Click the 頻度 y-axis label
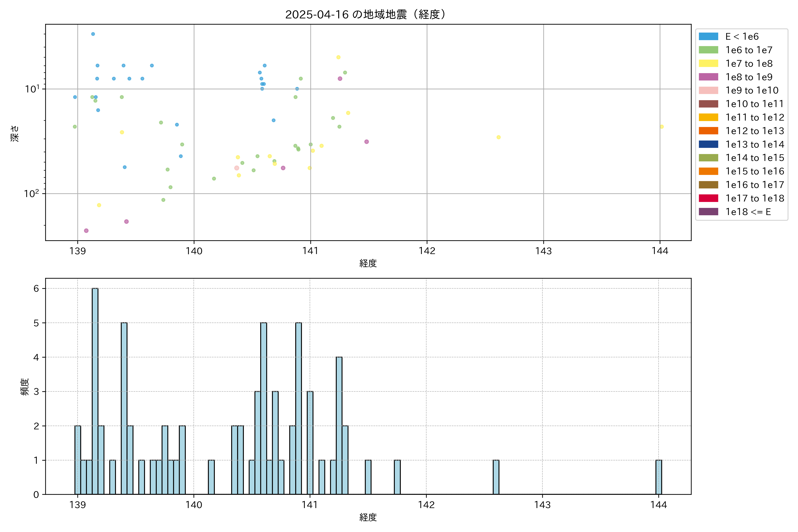The width and height of the screenshot is (798, 532). tap(24, 387)
